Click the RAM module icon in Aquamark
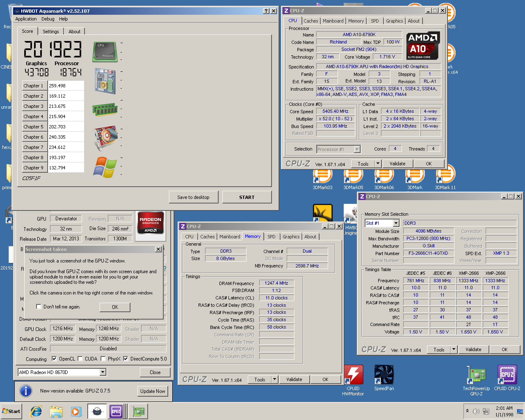 click(105, 110)
